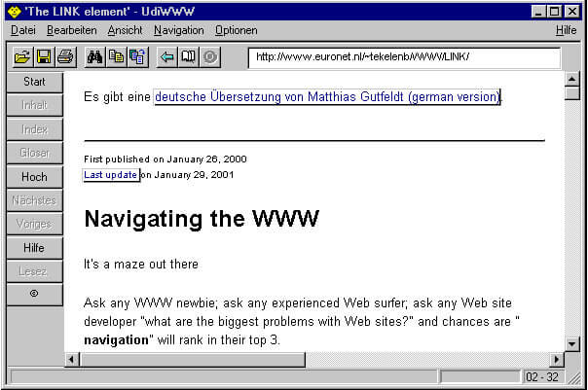
Task: Open the Navigation menu
Action: click(179, 30)
